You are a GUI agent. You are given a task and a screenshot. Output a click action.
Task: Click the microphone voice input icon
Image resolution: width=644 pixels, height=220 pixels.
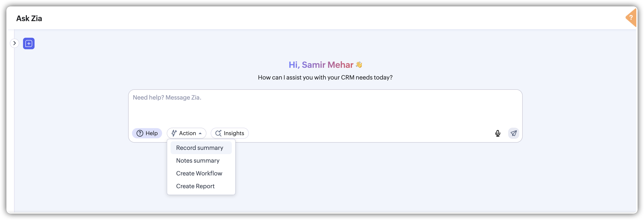click(498, 133)
